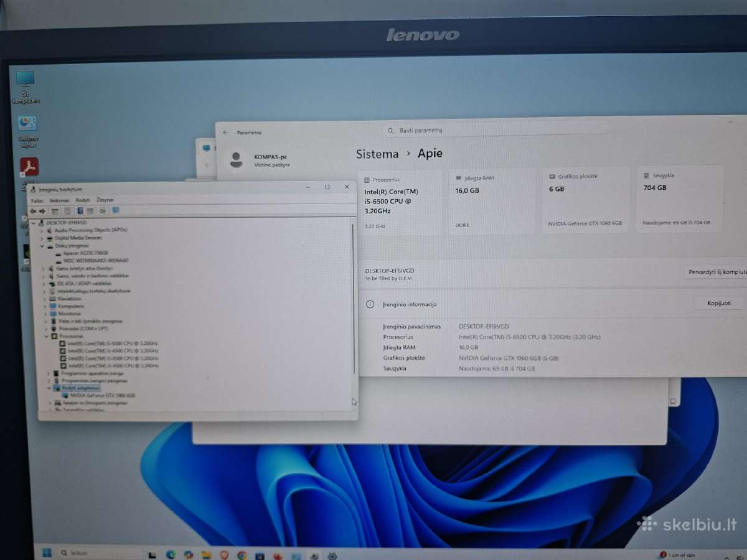Expand the IDE ATA / ATAPI valdikliai node
This screenshot has width=747, height=560.
pyautogui.click(x=44, y=283)
